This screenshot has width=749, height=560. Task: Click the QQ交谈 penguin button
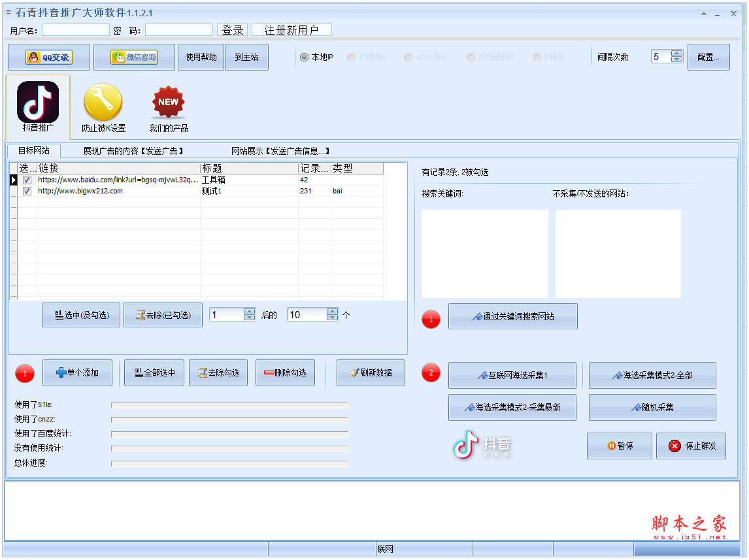49,58
